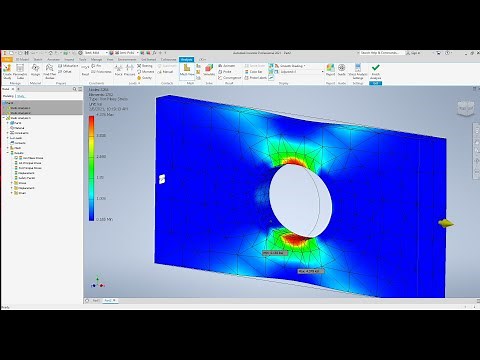Click the stress color legend bar
480x360 pixels.
click(x=91, y=168)
